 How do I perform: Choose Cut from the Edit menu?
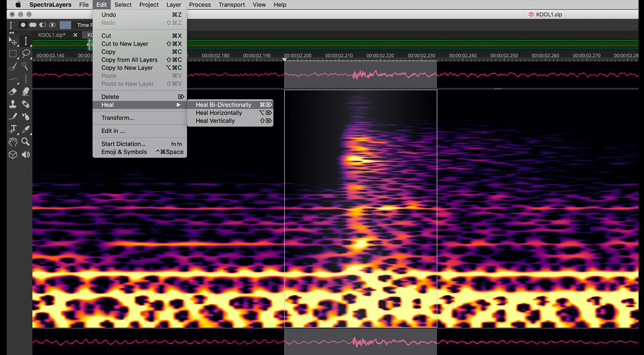pos(140,36)
